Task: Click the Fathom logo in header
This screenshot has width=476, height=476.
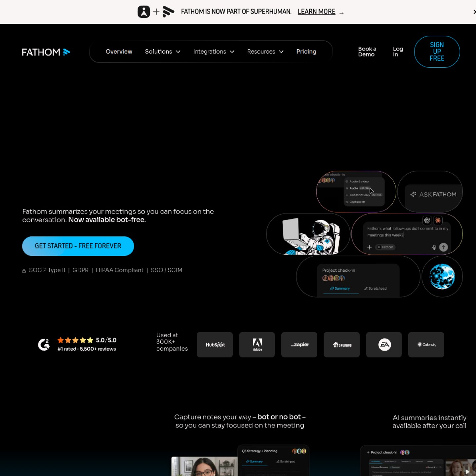Action: click(46, 52)
